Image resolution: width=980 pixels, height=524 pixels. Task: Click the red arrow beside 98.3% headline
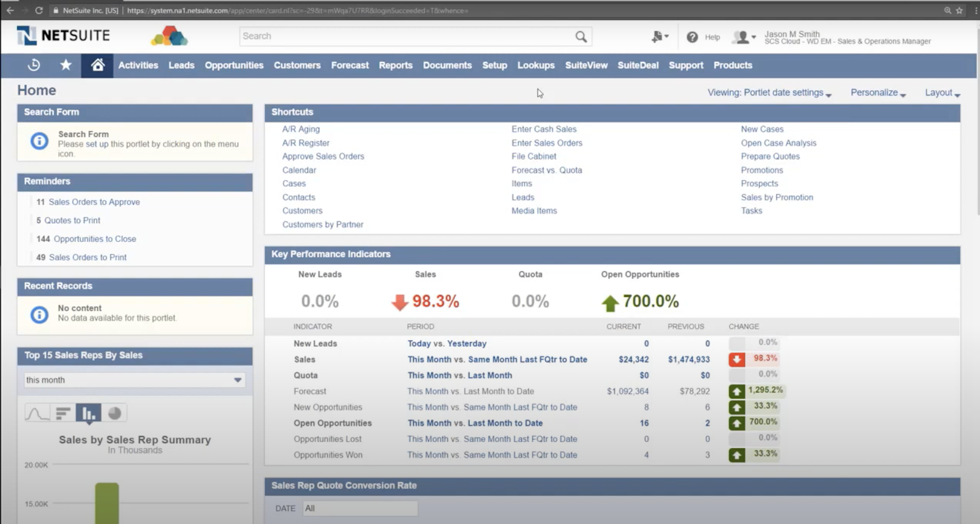pos(400,302)
